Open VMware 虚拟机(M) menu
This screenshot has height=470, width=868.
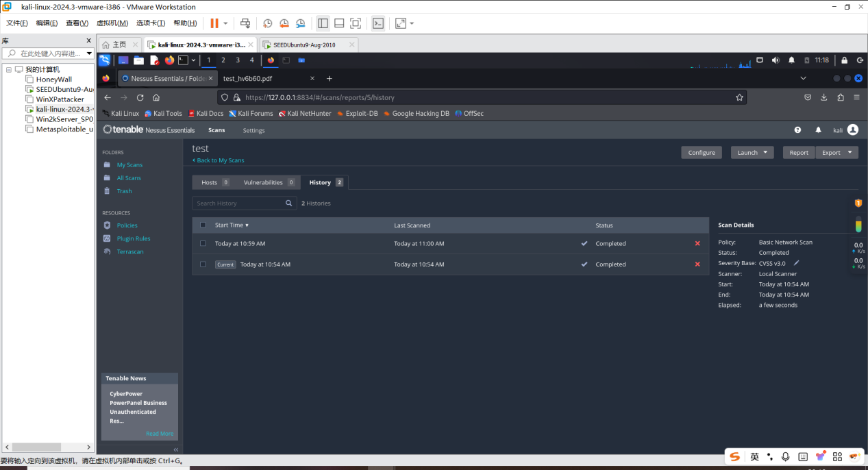tap(112, 23)
